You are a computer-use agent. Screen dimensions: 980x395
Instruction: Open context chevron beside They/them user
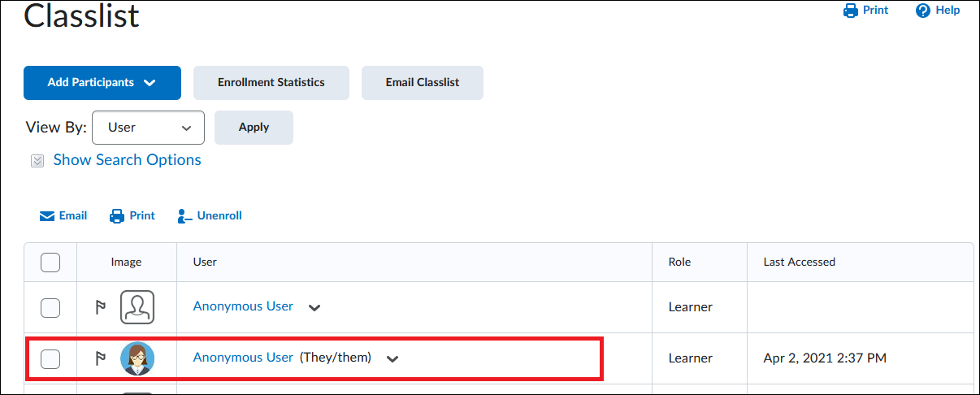click(x=392, y=359)
